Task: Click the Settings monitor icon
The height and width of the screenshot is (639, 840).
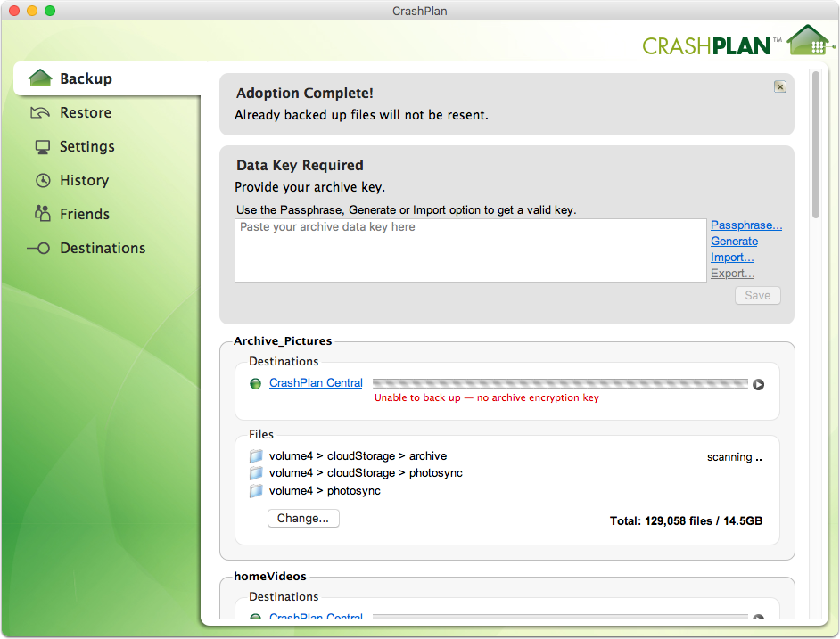Action: coord(42,147)
